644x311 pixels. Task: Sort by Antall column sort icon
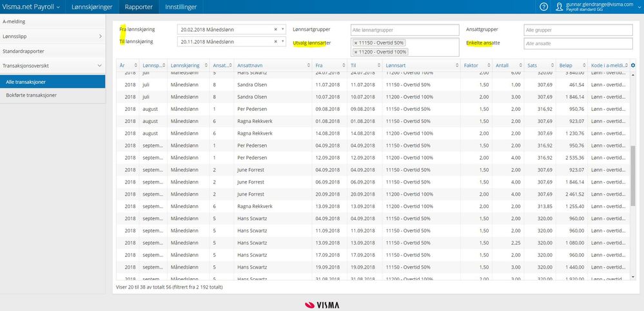click(520, 65)
